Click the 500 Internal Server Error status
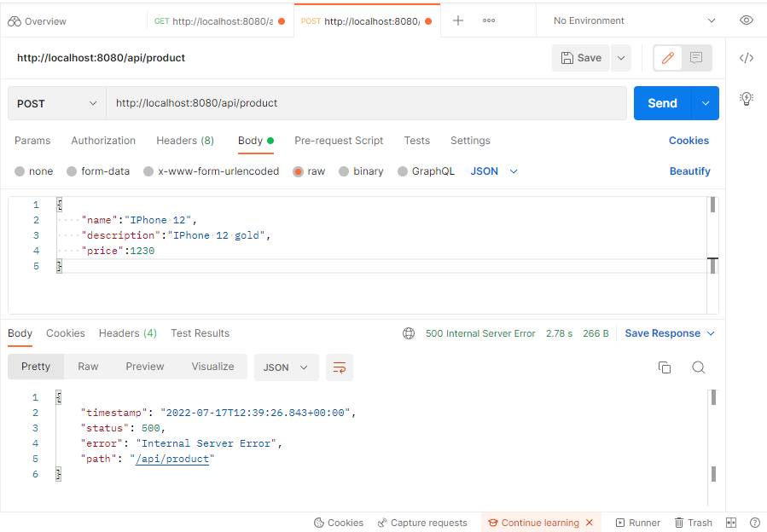The width and height of the screenshot is (767, 532). (480, 333)
